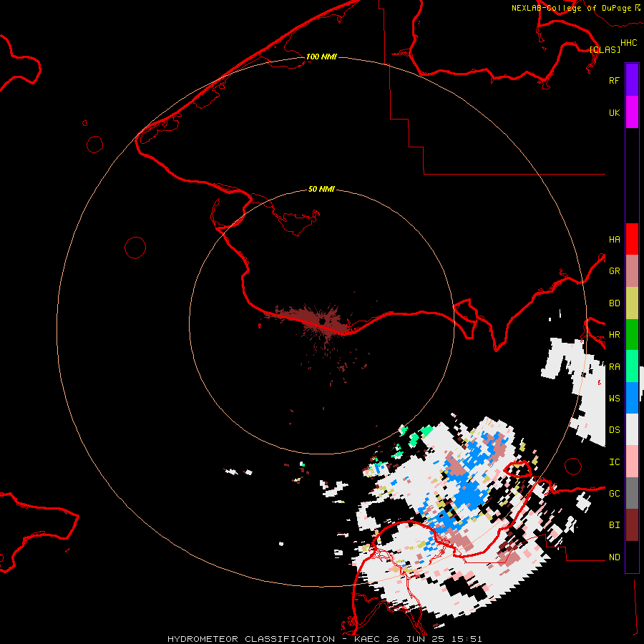Click the WS legend label

point(615,398)
